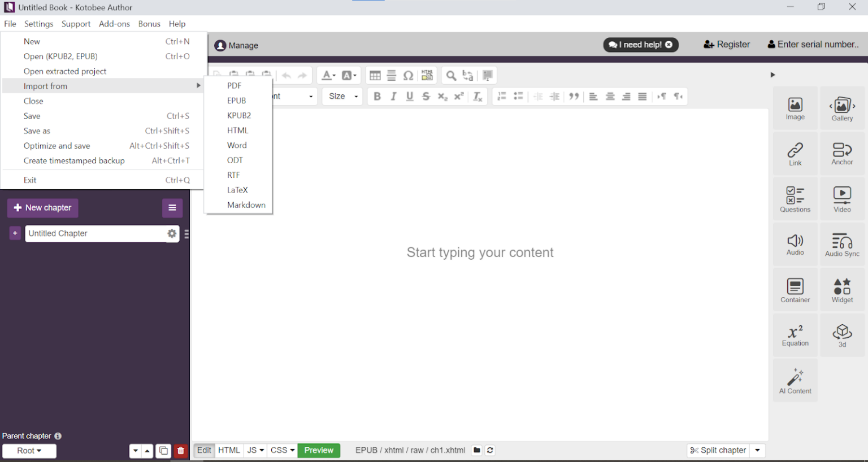Remove formatting from text
The width and height of the screenshot is (868, 462).
point(478,97)
